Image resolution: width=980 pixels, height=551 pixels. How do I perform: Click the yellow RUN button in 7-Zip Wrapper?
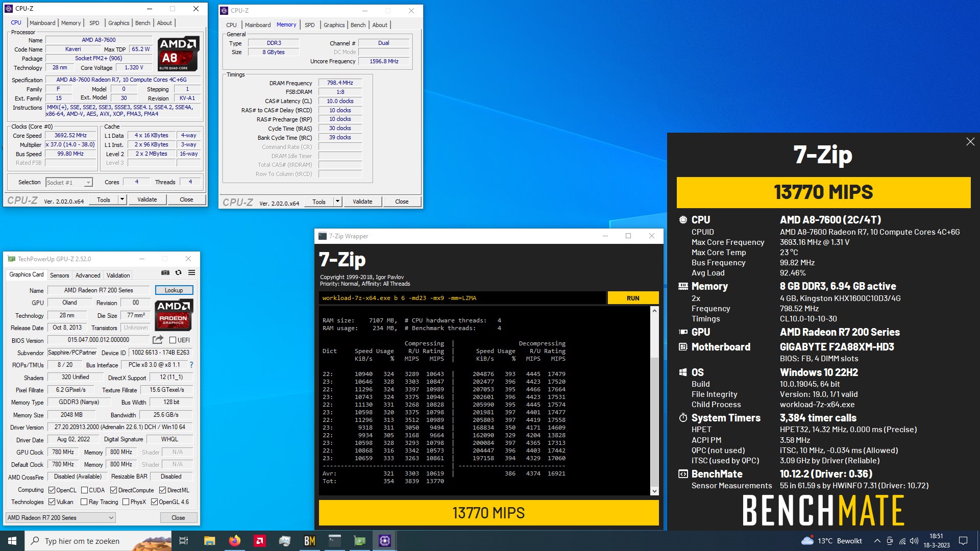(x=633, y=298)
